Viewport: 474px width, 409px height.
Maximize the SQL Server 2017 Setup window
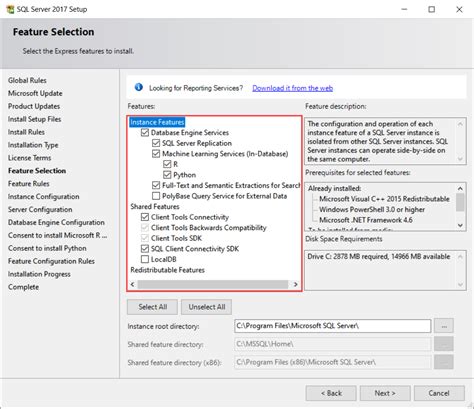pos(432,9)
